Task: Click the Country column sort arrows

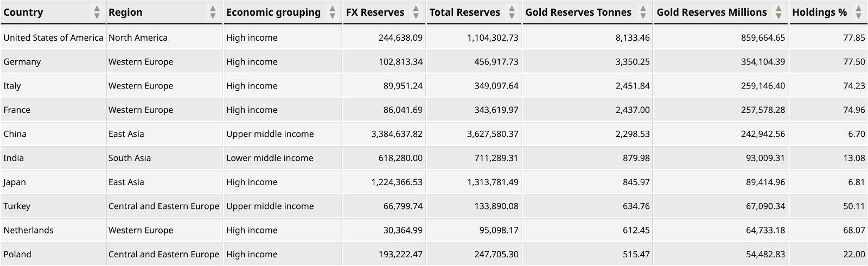Action: point(97,12)
